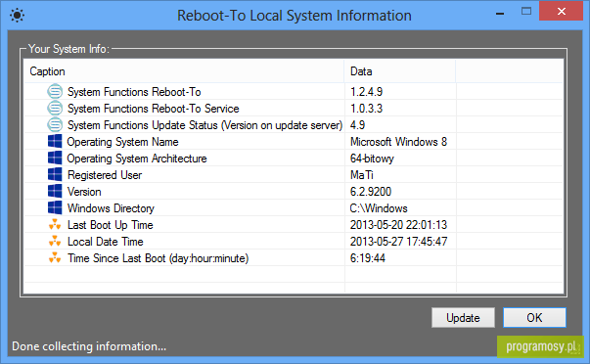
Task: Click the value 1.2.4.9
Action: click(x=367, y=92)
